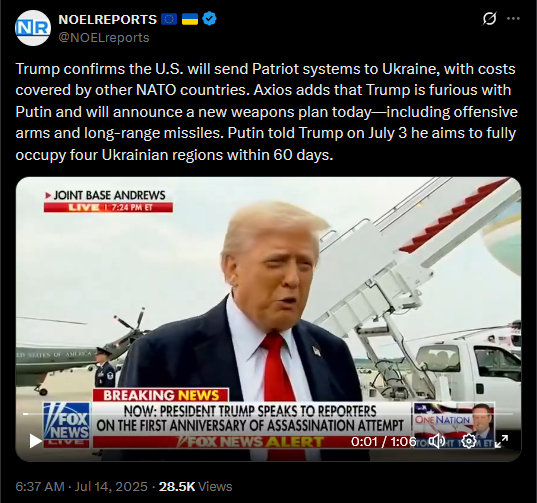Open the @NOELreports handle link
Viewport: 537px width, 503px height.
click(x=104, y=38)
